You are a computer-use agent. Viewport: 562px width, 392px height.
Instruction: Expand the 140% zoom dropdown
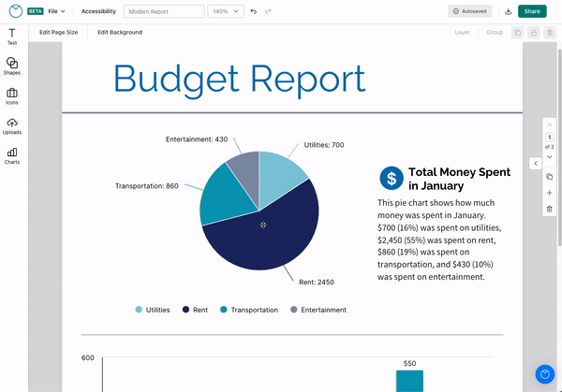225,11
